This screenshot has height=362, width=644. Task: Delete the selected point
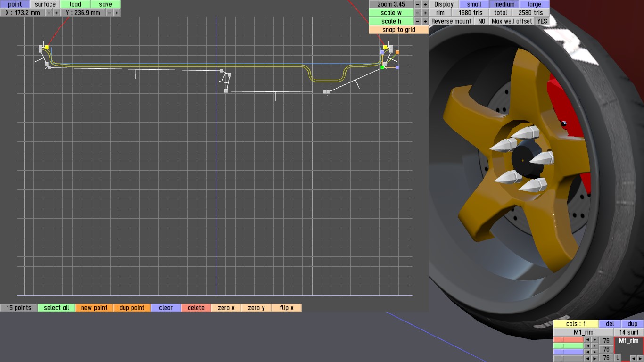point(196,308)
